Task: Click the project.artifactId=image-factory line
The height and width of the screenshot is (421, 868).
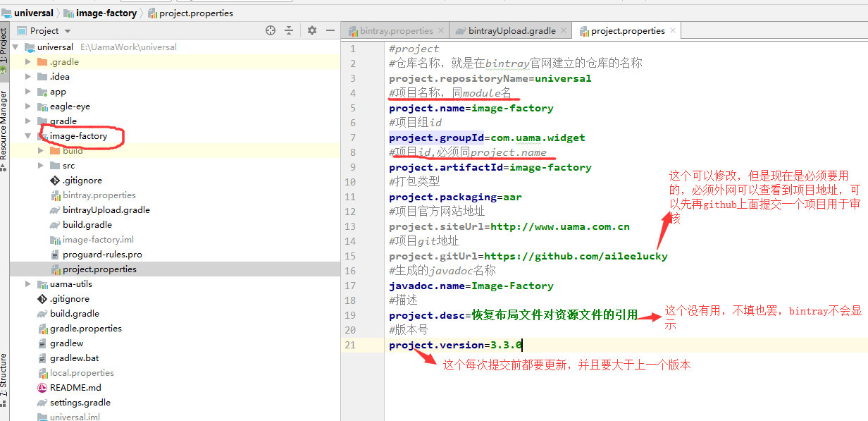Action: click(x=490, y=167)
